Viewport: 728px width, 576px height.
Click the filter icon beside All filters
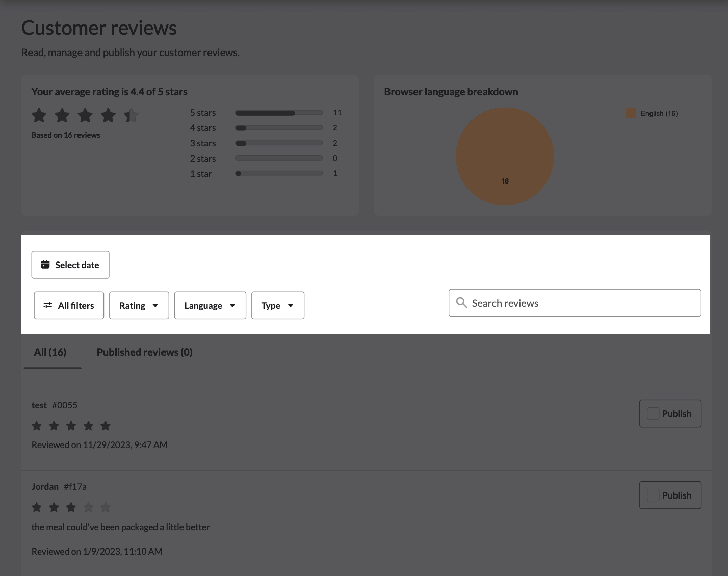click(x=48, y=305)
